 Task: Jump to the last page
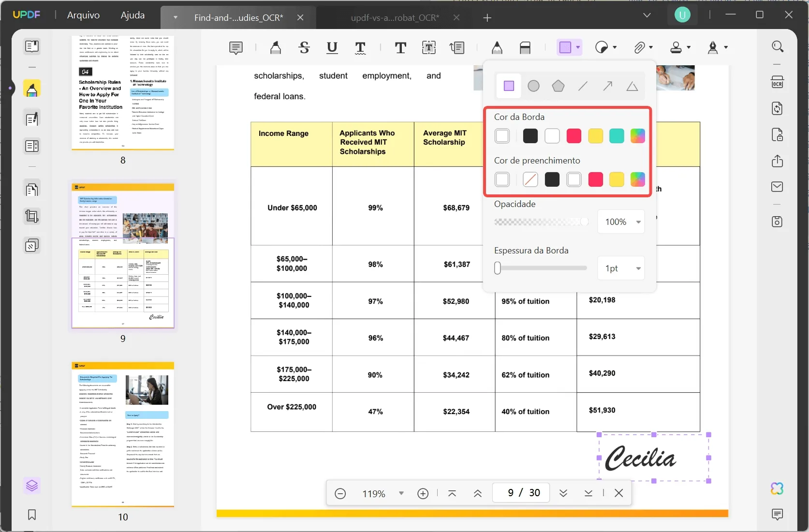pos(588,493)
